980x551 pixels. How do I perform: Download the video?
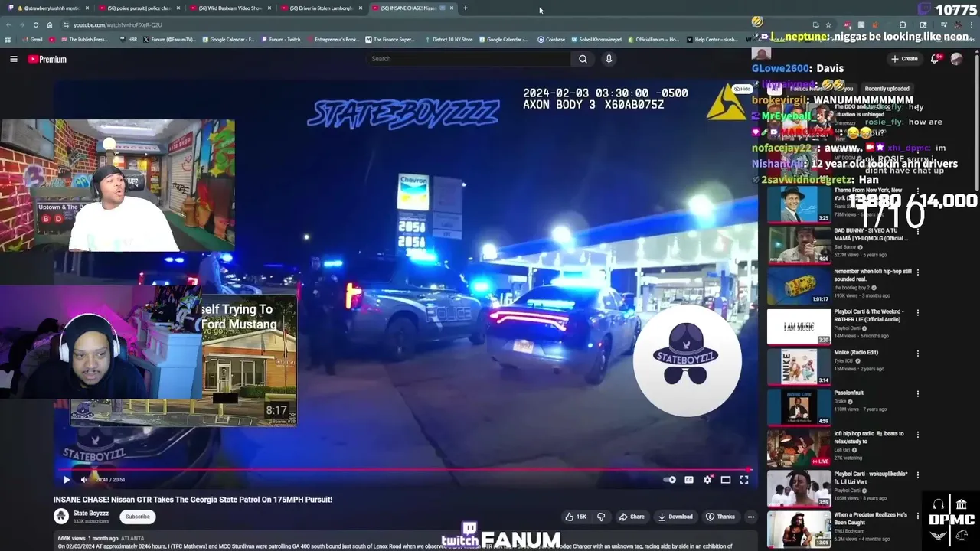(675, 517)
